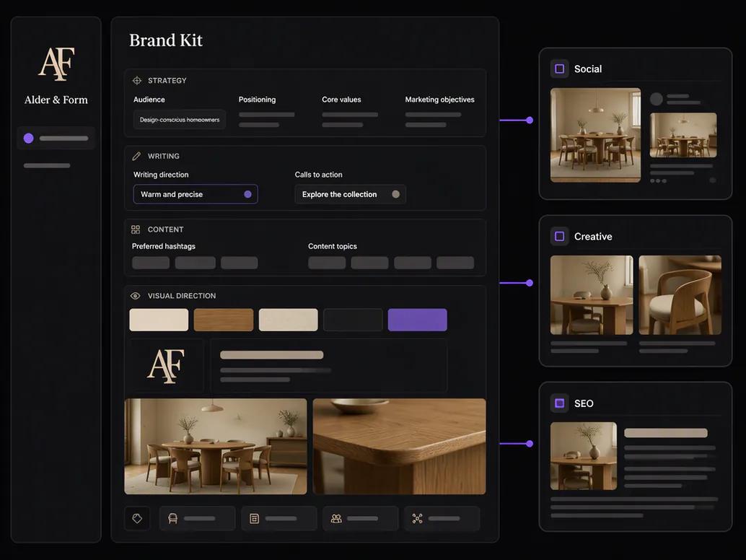746x560 pixels.
Task: Click the Social card title
Action: tap(588, 69)
